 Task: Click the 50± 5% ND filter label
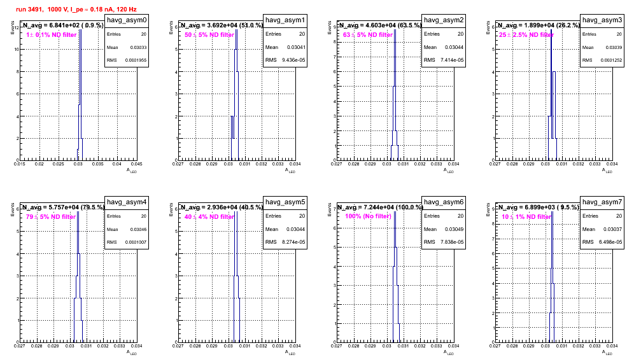[209, 35]
